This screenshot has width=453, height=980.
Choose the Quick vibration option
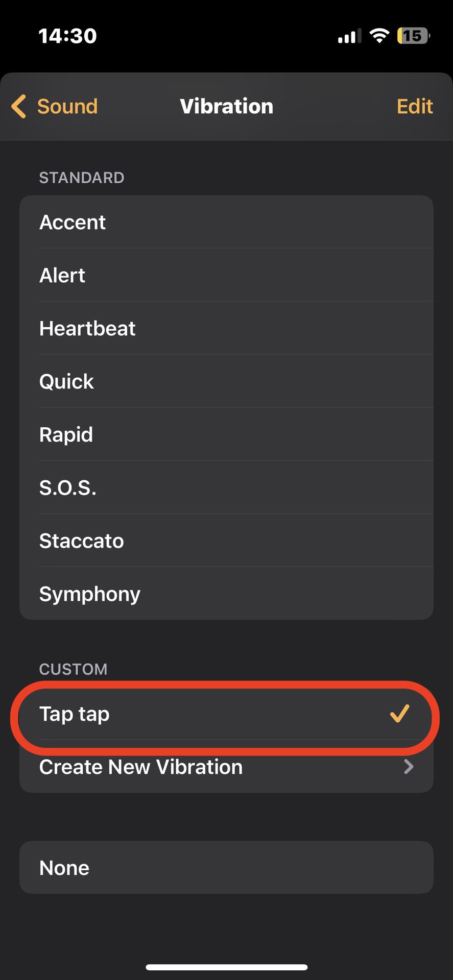point(226,381)
